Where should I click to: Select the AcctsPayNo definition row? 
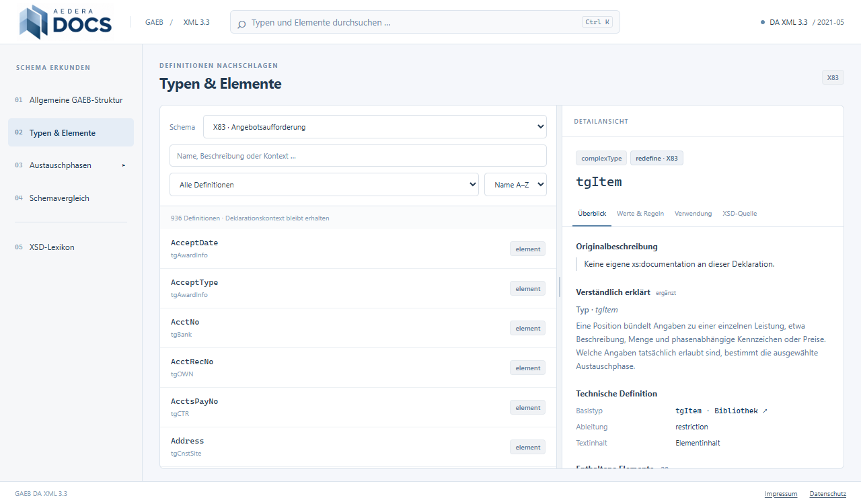click(x=358, y=407)
